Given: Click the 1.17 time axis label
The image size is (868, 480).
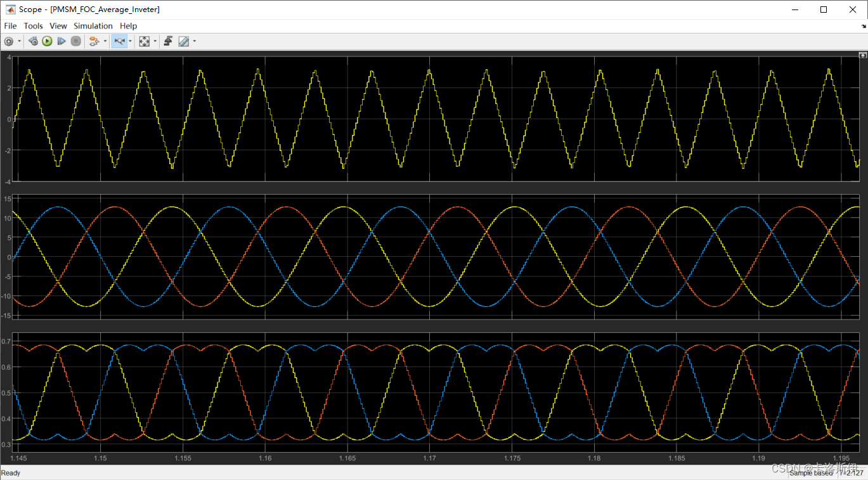Looking at the screenshot, I should (x=430, y=458).
